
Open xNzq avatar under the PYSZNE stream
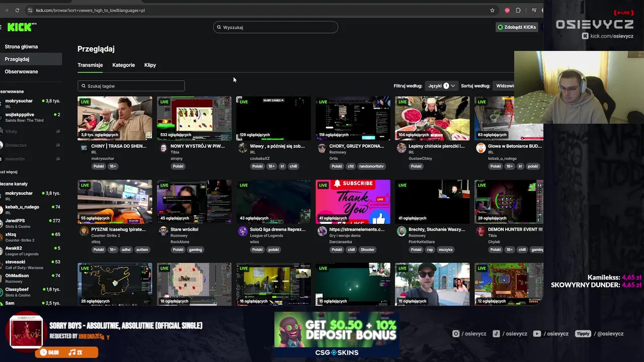pos(84,231)
